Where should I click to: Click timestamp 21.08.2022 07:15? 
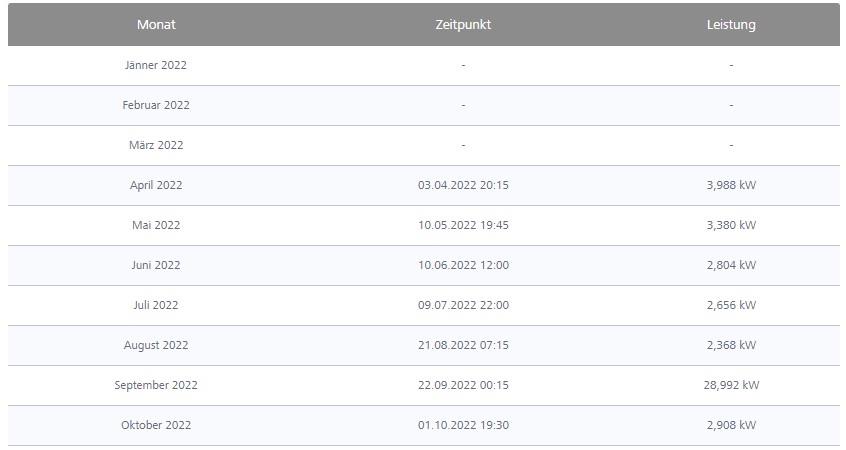(463, 345)
